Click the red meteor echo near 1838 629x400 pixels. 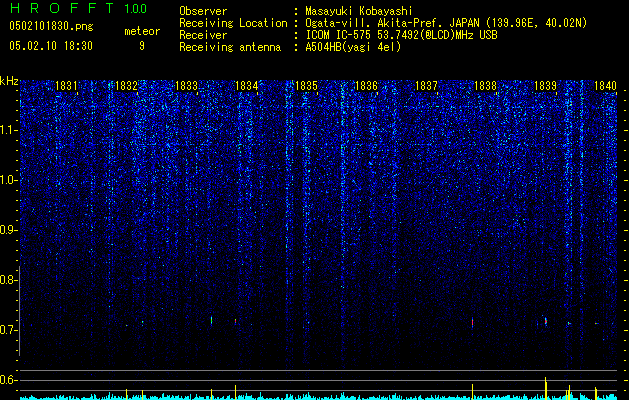click(x=473, y=322)
